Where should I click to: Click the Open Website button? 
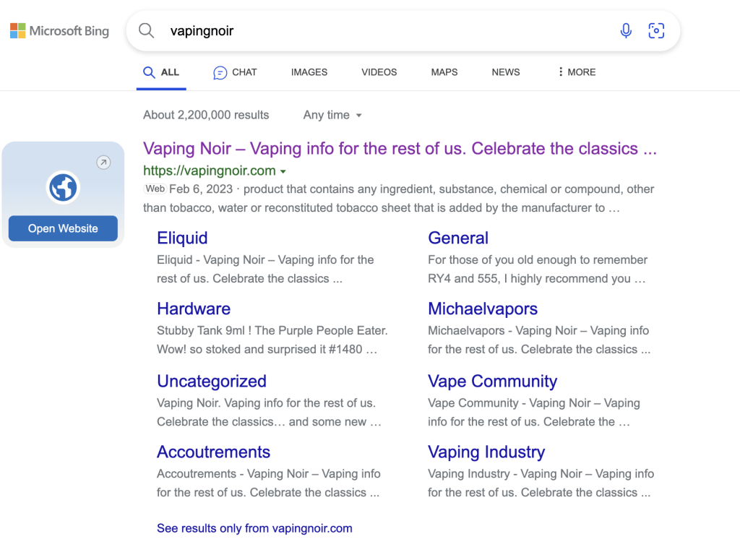click(x=63, y=228)
